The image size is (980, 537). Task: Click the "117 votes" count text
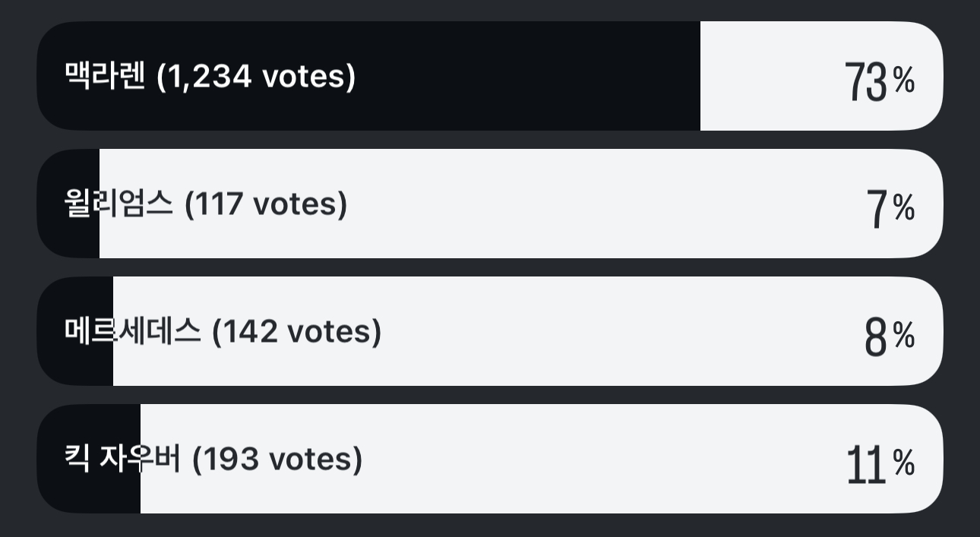point(265,204)
